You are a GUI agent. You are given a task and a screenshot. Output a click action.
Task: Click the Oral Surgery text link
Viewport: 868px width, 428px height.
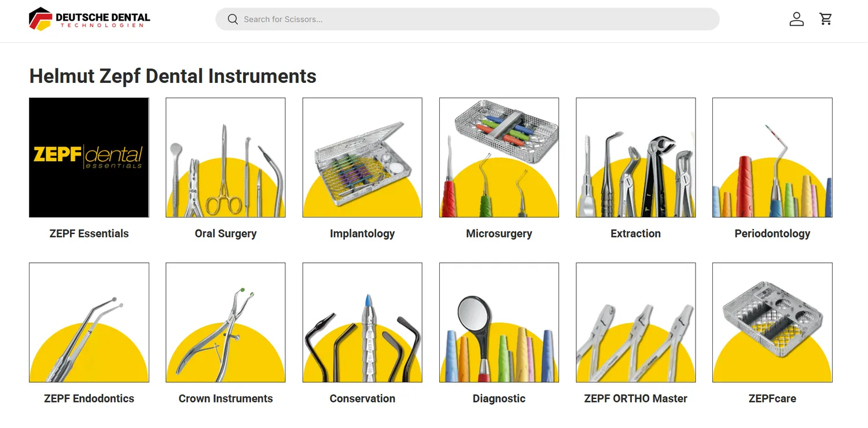(x=226, y=234)
